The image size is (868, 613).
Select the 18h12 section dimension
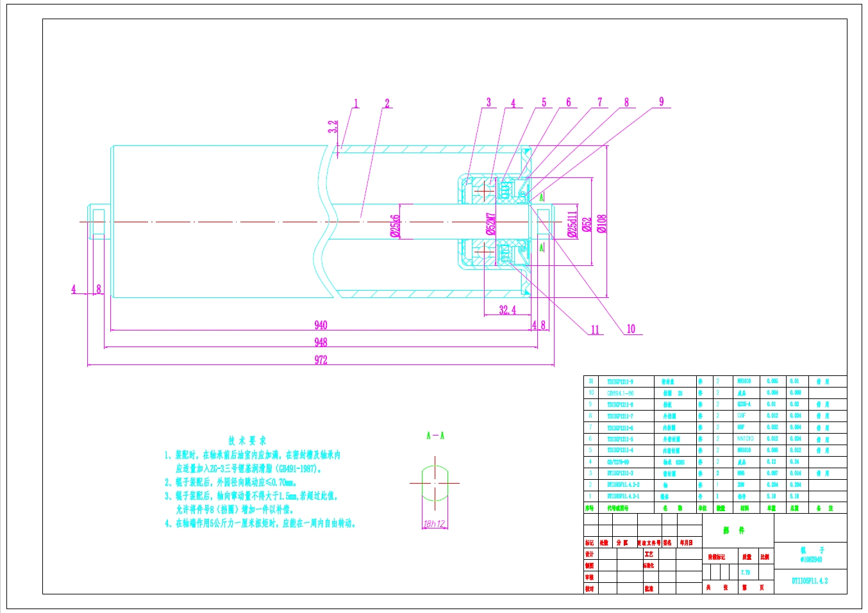[x=434, y=524]
